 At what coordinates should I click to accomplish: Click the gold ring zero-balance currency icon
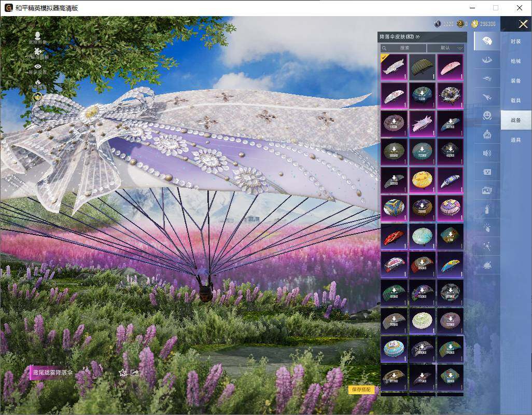[x=460, y=24]
